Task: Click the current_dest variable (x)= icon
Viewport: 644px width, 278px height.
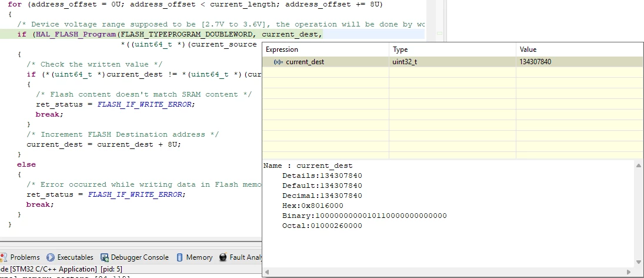Action: click(278, 62)
